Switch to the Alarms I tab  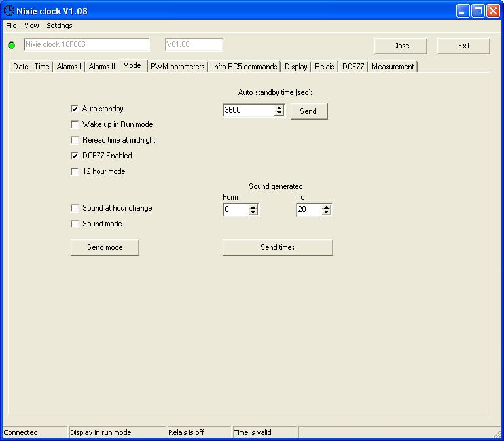pos(69,67)
